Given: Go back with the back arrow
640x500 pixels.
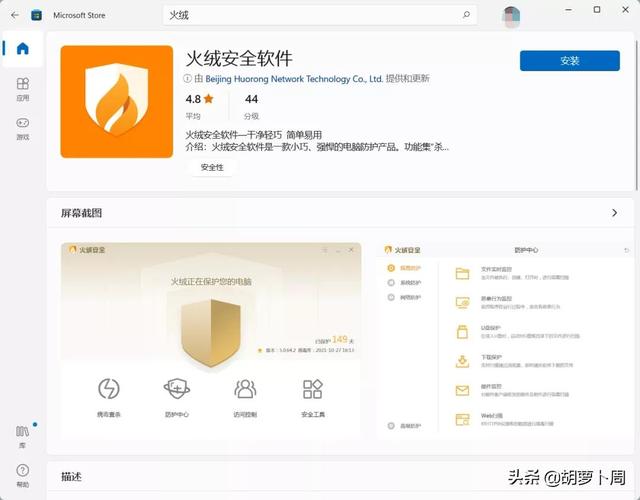Looking at the screenshot, I should click(15, 15).
